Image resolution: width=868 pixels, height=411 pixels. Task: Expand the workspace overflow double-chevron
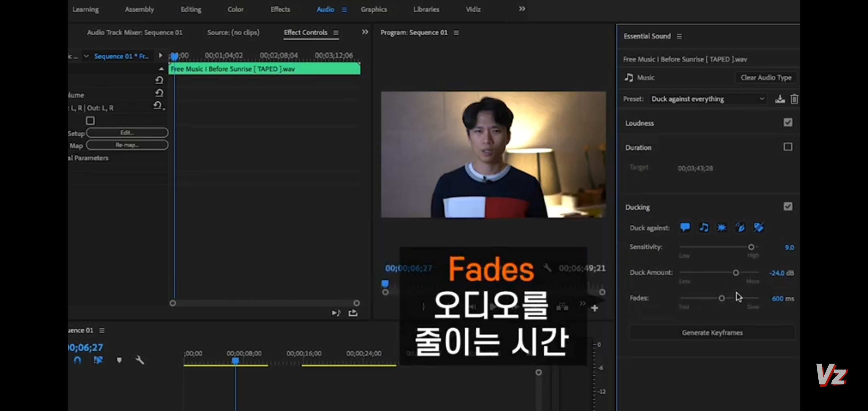coord(522,9)
